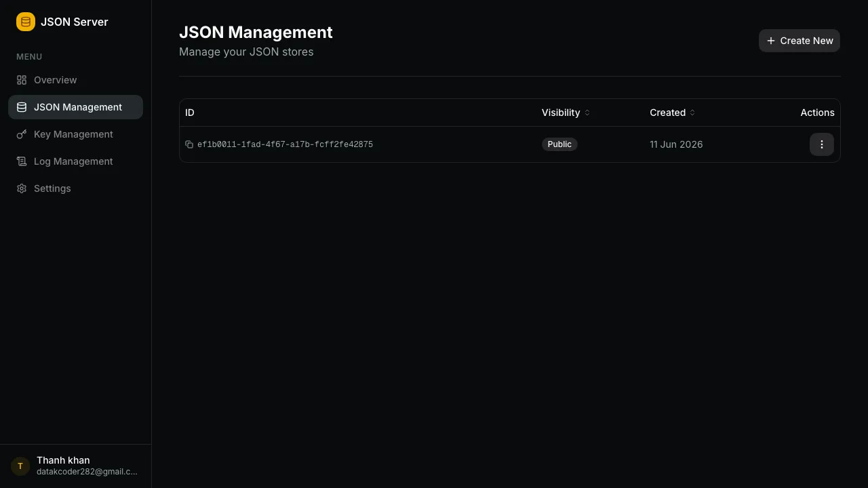Click the Manage your JSON stores subtitle
The height and width of the screenshot is (488, 868).
[246, 52]
